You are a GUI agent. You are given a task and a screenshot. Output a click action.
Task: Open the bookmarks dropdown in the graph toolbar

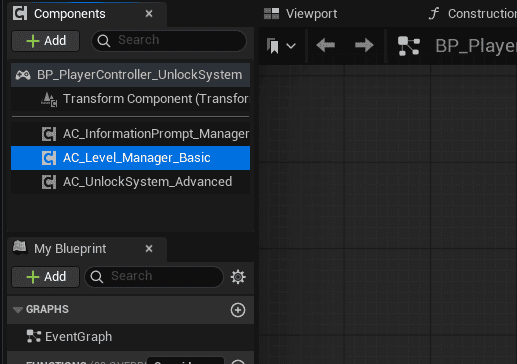pyautogui.click(x=291, y=46)
